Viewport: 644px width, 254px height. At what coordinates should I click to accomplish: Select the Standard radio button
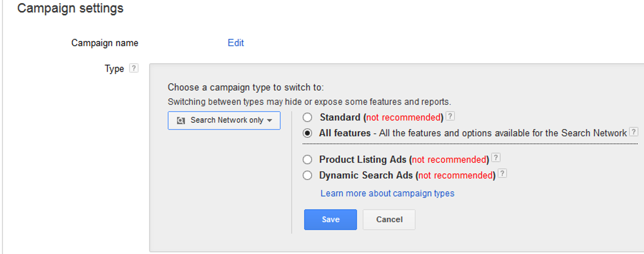click(308, 118)
